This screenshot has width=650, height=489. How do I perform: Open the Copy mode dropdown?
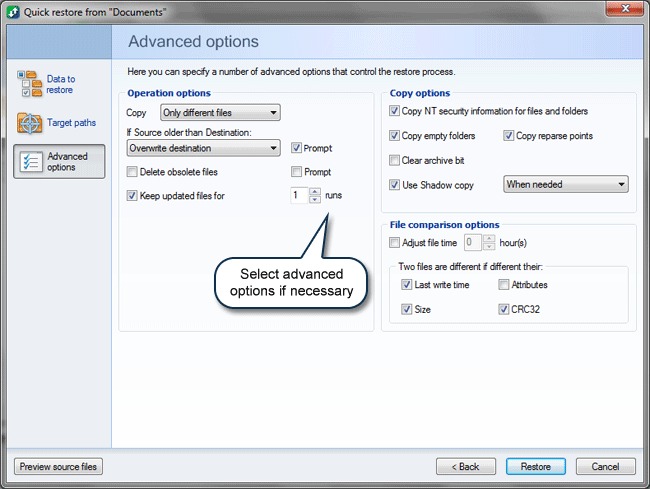220,113
